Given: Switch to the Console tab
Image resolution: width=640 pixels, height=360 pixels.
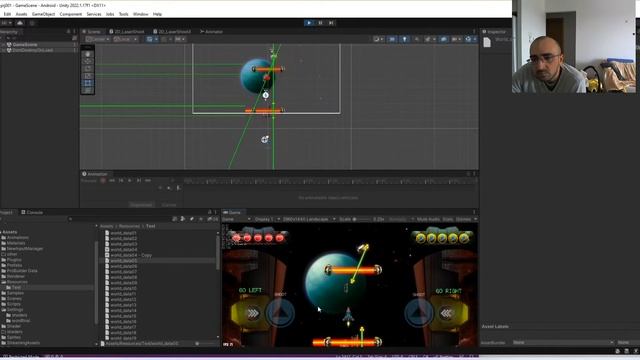Looking at the screenshot, I should point(32,212).
